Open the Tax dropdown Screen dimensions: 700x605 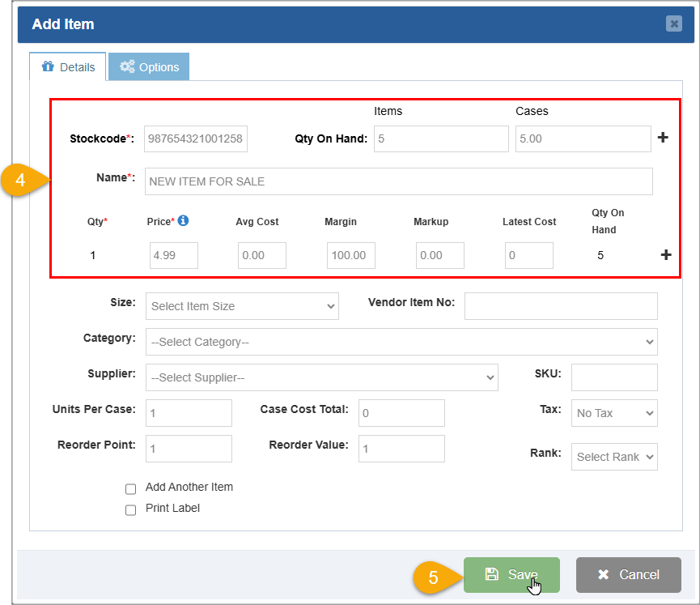coord(613,413)
